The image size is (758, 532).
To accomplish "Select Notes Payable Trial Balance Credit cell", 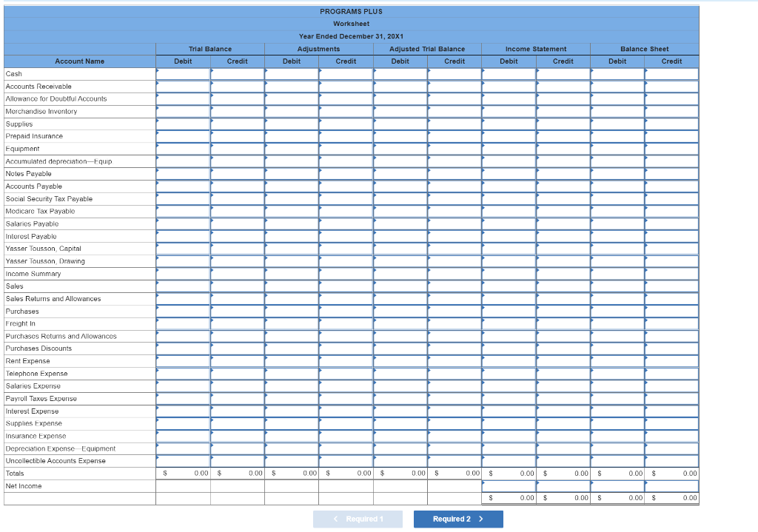I will 238,174.
